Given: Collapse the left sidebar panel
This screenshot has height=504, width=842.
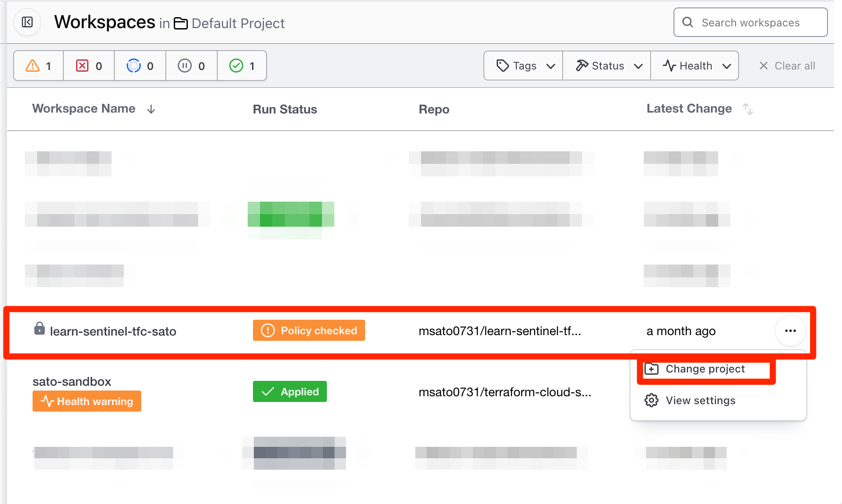Looking at the screenshot, I should point(27,22).
